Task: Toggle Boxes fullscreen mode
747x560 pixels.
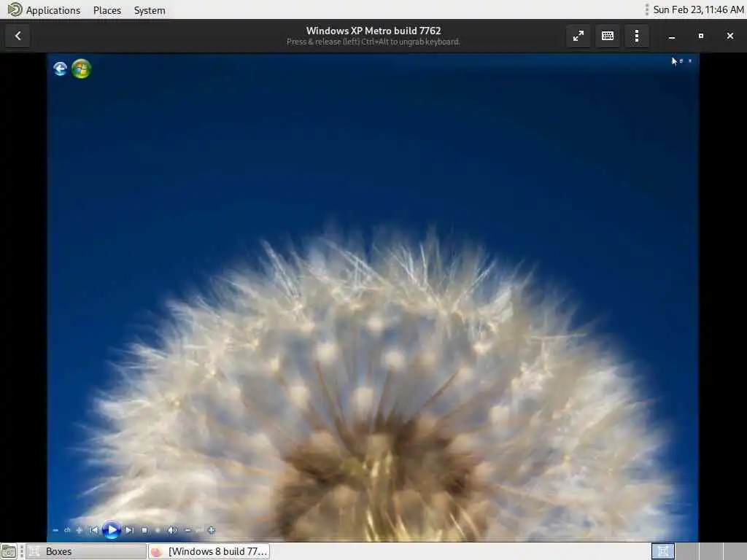Action: coord(578,36)
